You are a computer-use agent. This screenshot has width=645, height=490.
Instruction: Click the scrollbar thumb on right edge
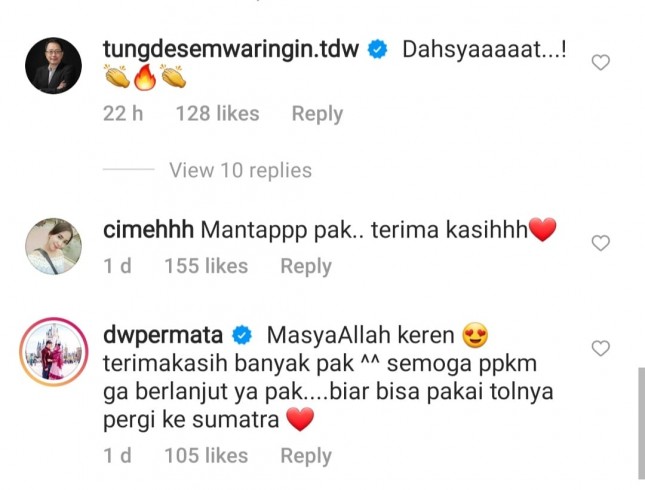coord(641,424)
